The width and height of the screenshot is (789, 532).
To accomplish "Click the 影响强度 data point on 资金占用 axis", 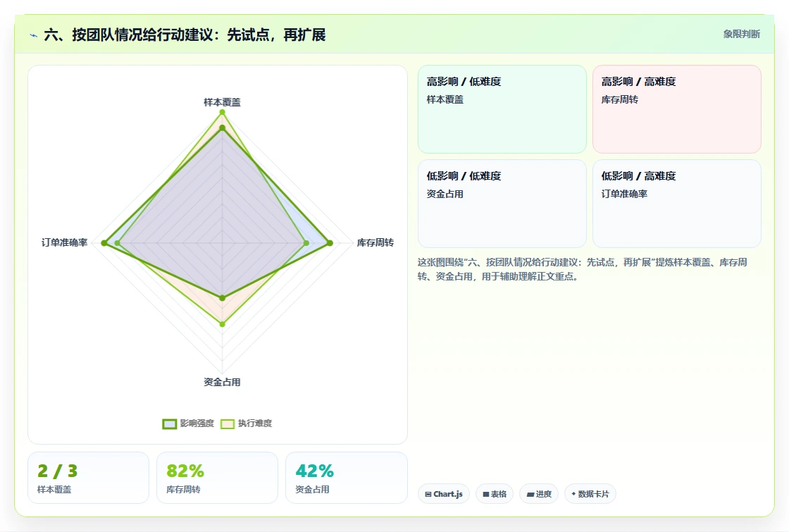I will pos(223,298).
